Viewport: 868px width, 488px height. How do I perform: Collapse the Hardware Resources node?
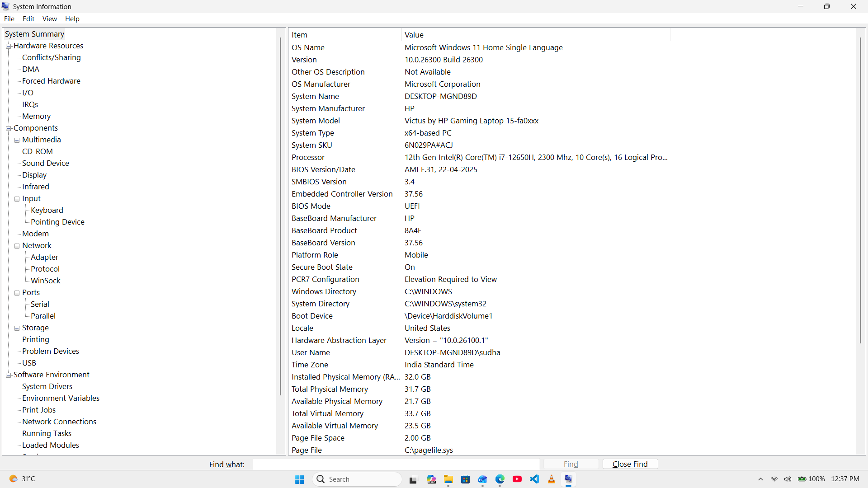pos(8,46)
